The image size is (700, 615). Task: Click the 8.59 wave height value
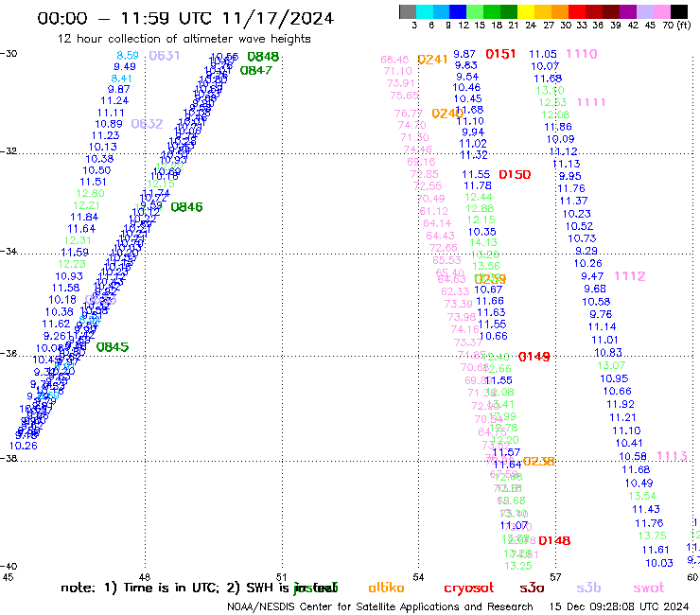point(128,56)
